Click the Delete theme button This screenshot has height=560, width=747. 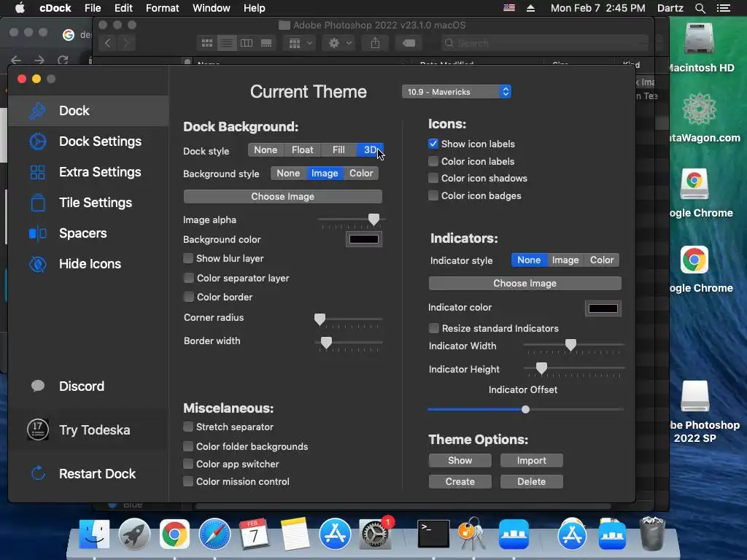(x=532, y=481)
